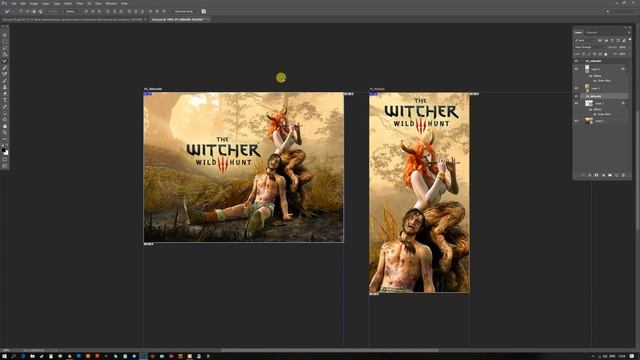The width and height of the screenshot is (640, 360).
Task: Click the create new layer icon
Action: [616, 175]
